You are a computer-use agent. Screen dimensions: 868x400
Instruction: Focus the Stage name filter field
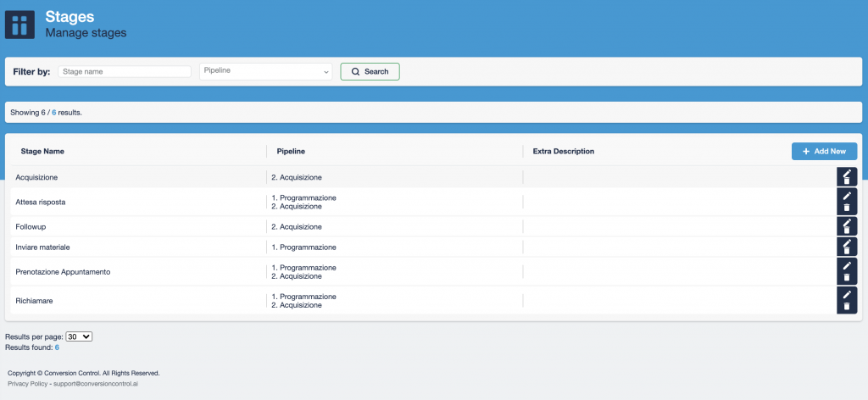(x=125, y=72)
